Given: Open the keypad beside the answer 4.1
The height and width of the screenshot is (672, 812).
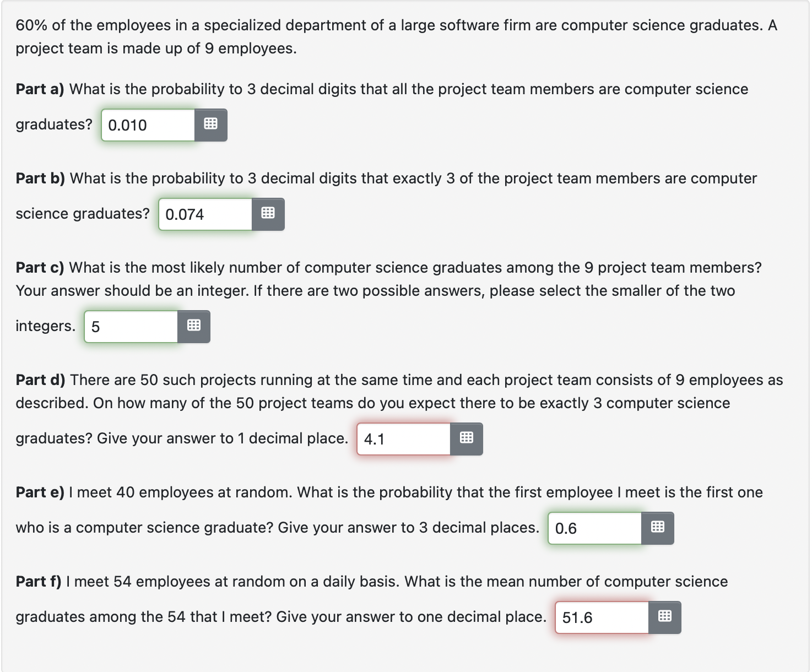Looking at the screenshot, I should coord(466,439).
